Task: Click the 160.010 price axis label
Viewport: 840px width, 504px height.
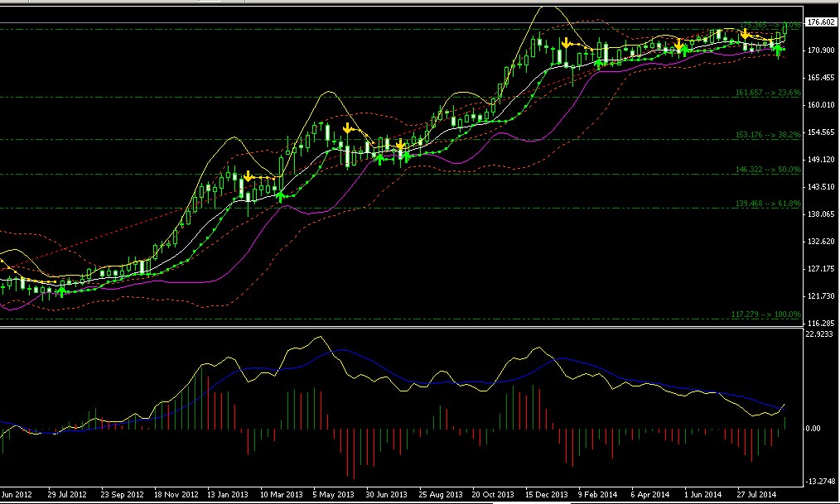Action: tap(821, 105)
